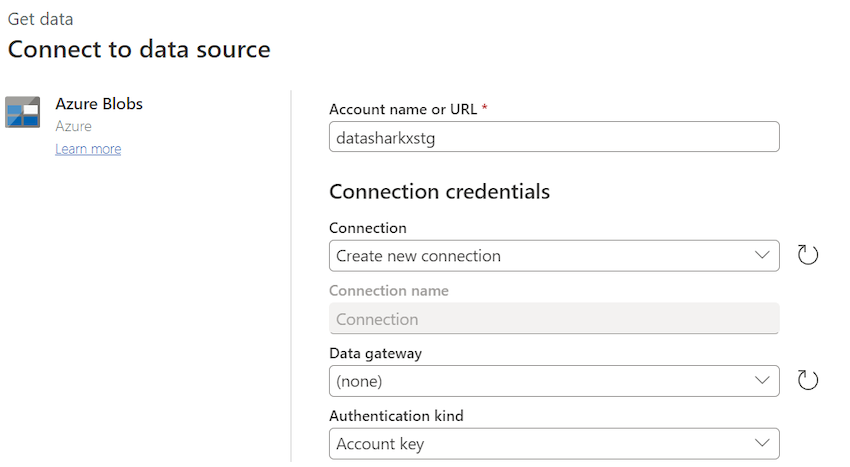Click the Connection name field
The height and width of the screenshot is (467, 850).
click(x=554, y=318)
